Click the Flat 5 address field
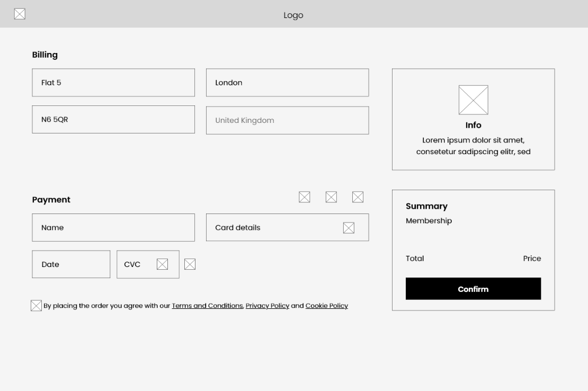 pos(113,83)
